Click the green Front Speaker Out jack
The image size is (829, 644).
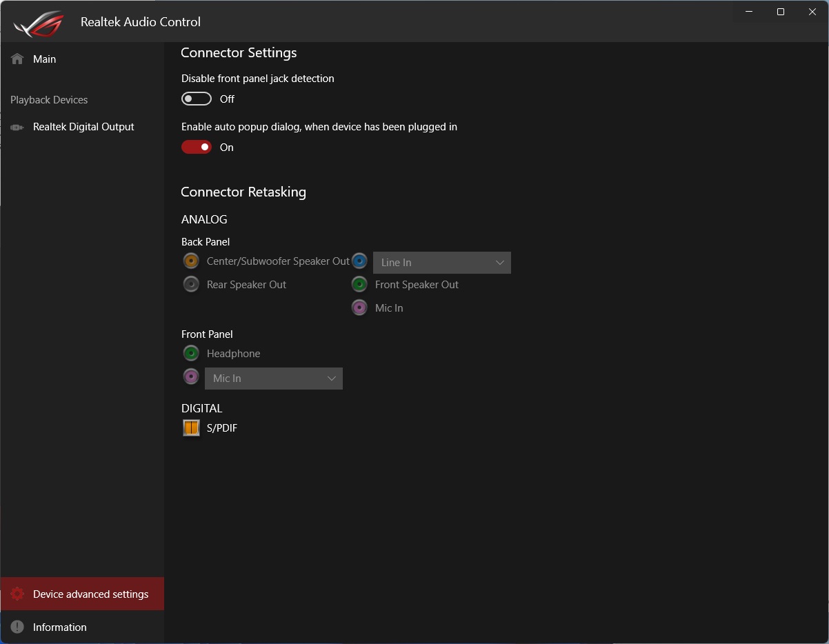(359, 284)
